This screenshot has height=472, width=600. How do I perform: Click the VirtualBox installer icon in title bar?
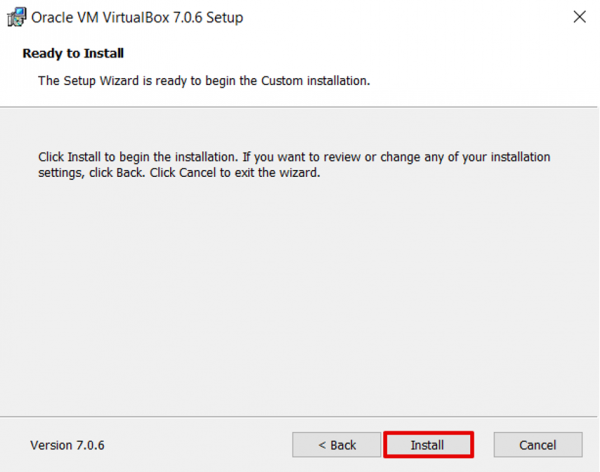17,18
